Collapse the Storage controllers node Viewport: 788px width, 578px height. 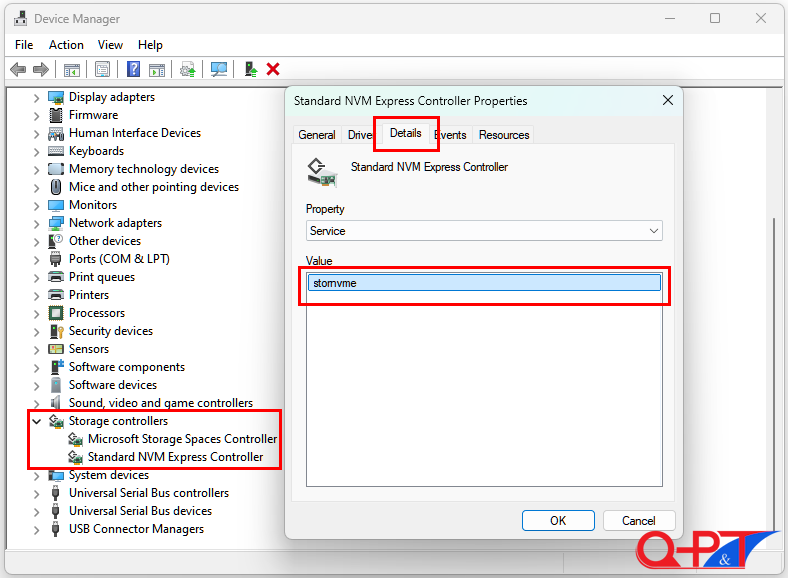(x=37, y=421)
